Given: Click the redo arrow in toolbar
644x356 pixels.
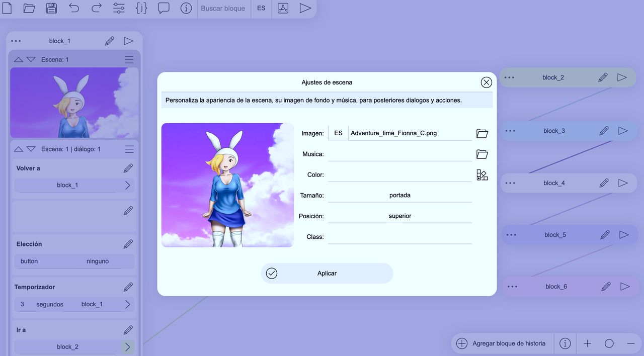Looking at the screenshot, I should point(96,8).
